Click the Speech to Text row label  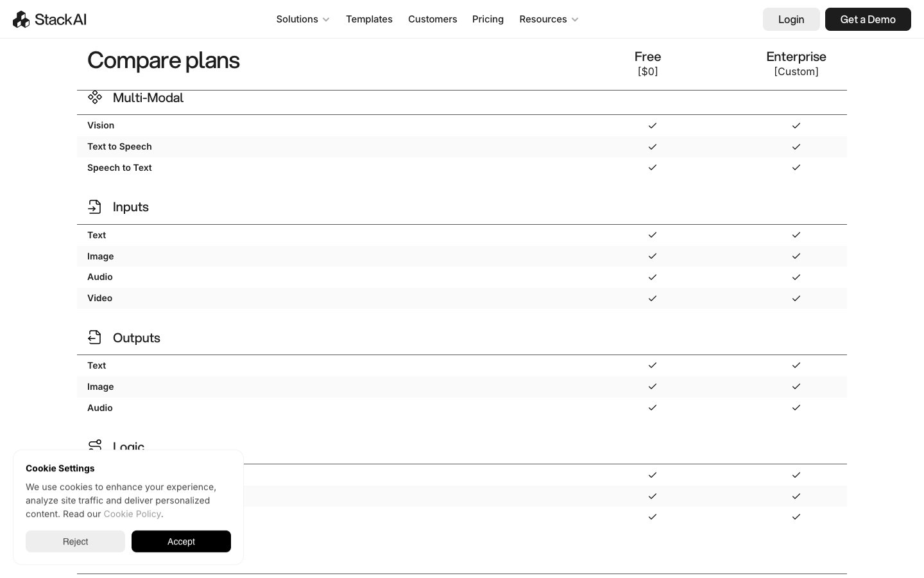click(x=119, y=168)
